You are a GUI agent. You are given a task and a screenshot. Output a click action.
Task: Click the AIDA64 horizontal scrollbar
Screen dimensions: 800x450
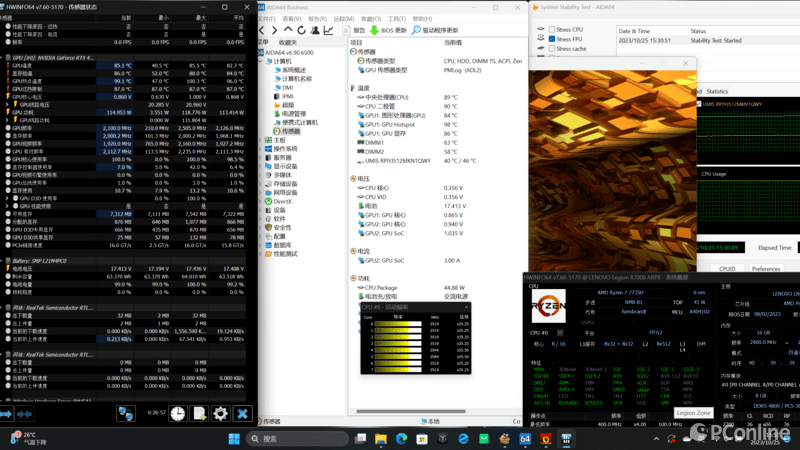[411, 411]
